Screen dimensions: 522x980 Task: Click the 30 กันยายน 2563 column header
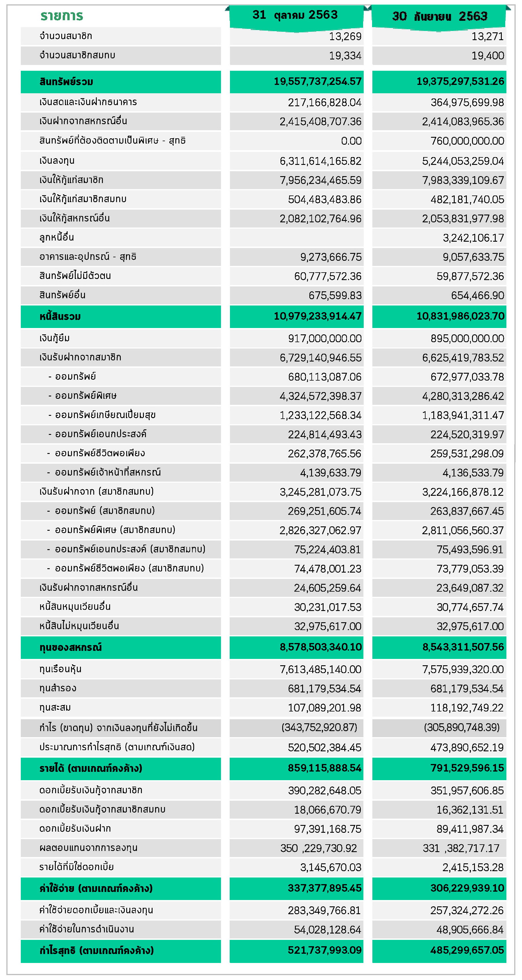(x=439, y=16)
